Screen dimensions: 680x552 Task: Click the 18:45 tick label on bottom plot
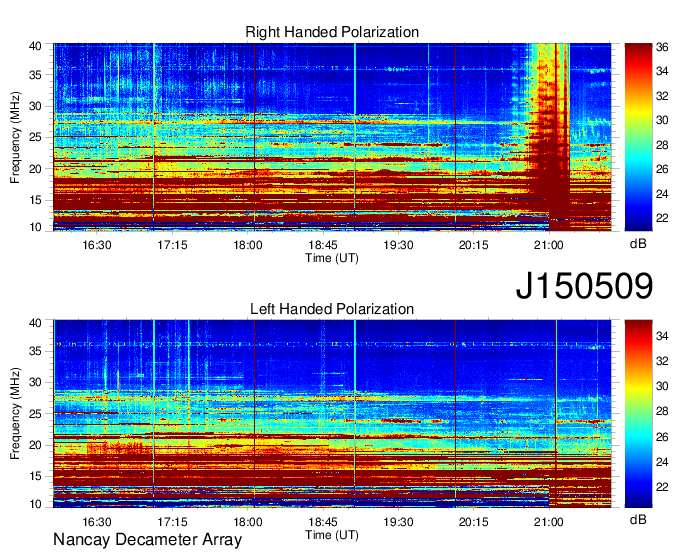click(323, 522)
